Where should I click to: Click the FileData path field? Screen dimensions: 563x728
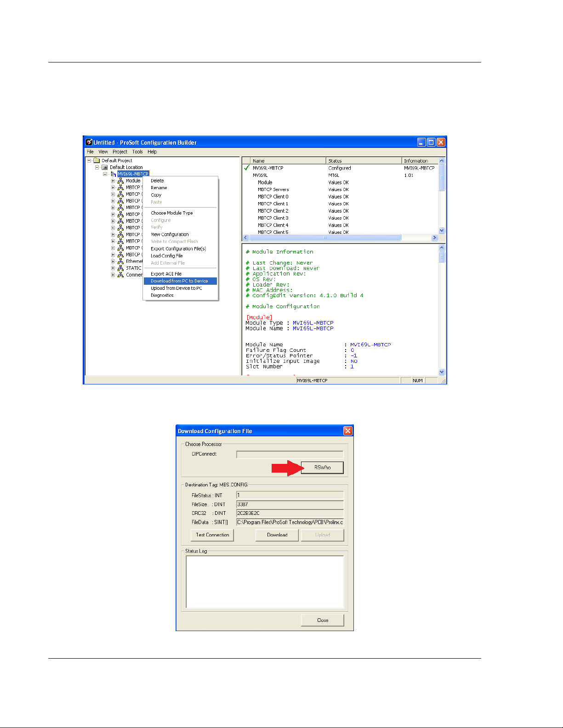(290, 522)
